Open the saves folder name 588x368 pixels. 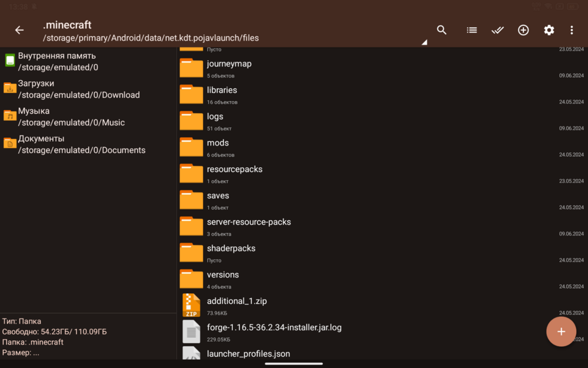coord(218,195)
